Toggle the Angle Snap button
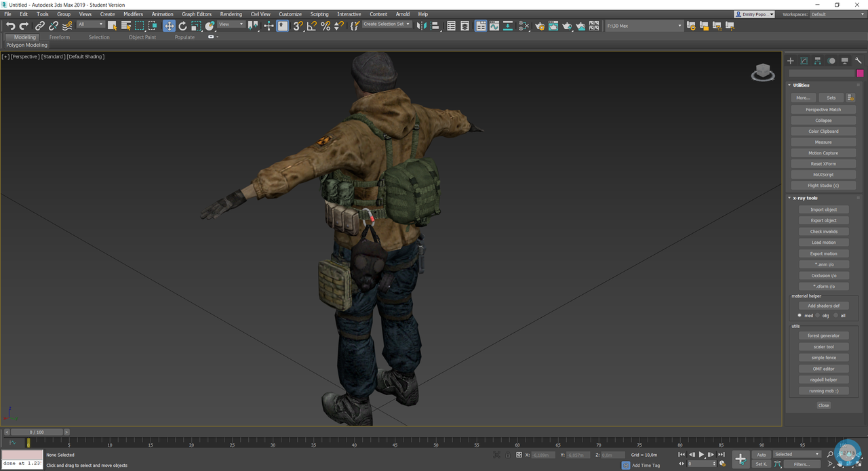The width and height of the screenshot is (868, 471). (312, 26)
